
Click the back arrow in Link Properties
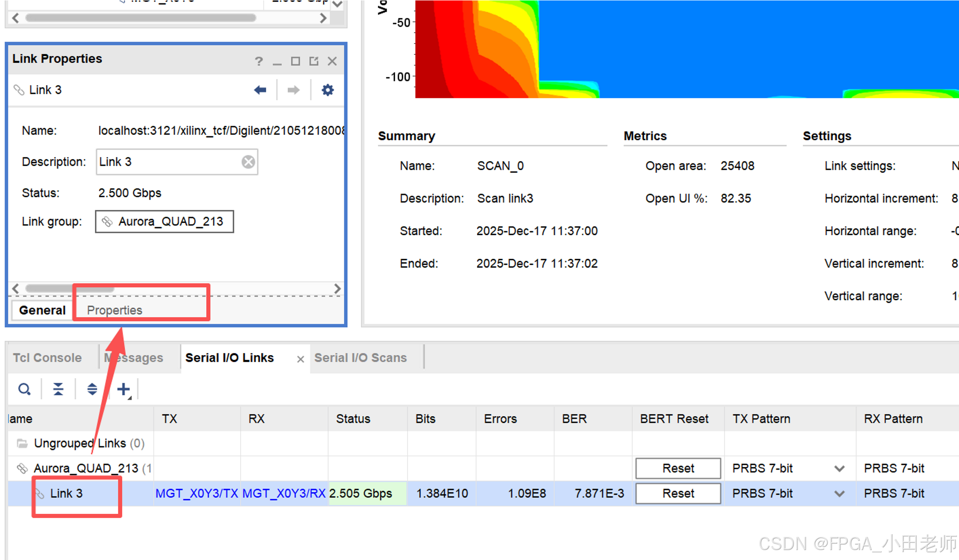[260, 90]
